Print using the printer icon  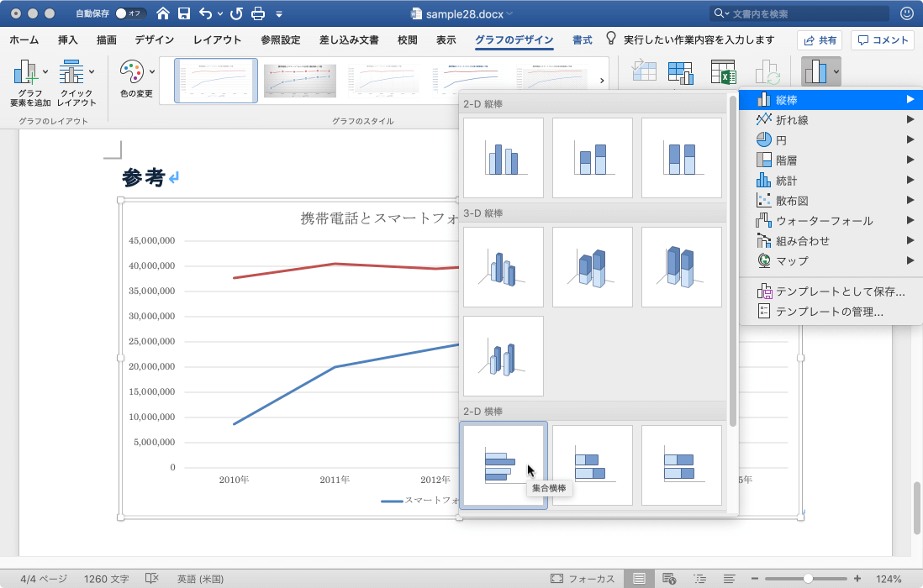click(x=258, y=13)
